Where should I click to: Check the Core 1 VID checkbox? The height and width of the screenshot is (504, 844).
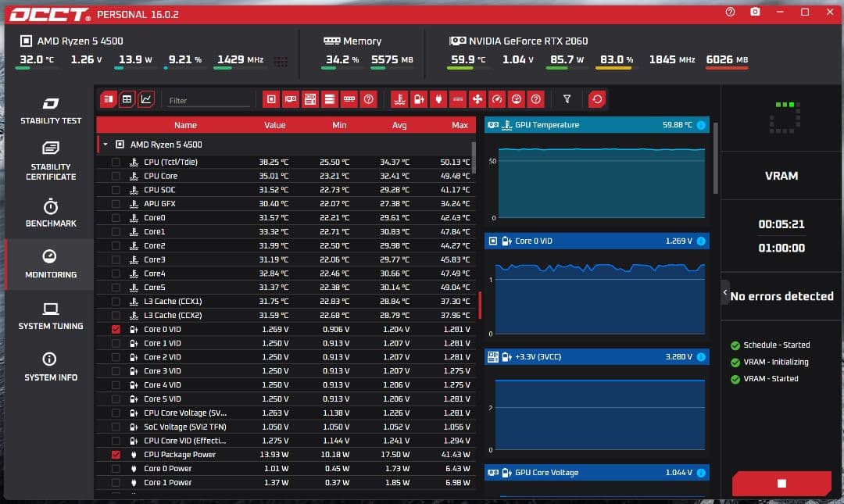(x=116, y=344)
